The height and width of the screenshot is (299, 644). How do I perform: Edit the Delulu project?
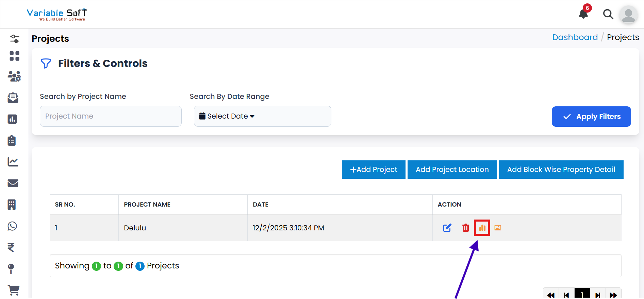[x=447, y=228]
